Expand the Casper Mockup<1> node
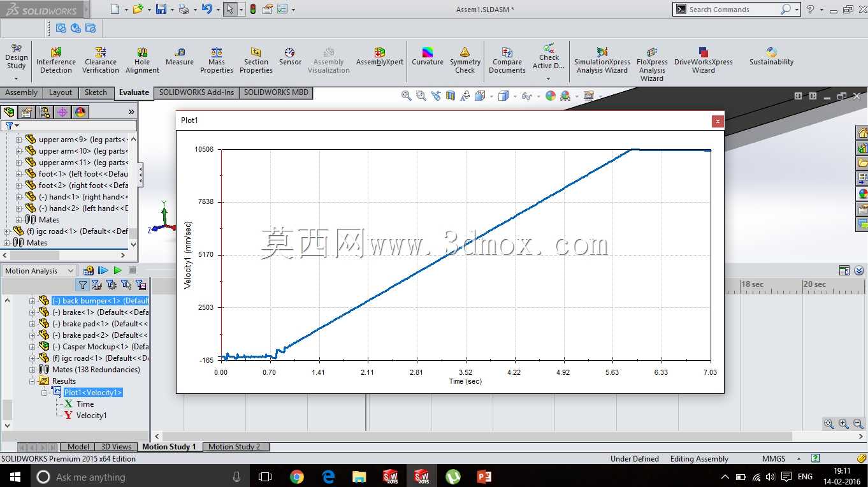Viewport: 868px width, 487px height. 33,347
